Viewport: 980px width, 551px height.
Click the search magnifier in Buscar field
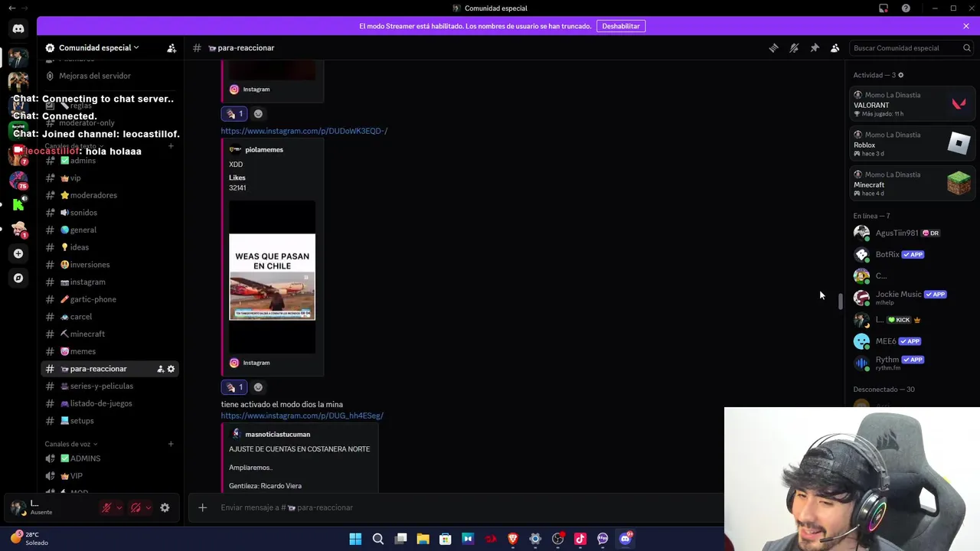[x=967, y=47]
